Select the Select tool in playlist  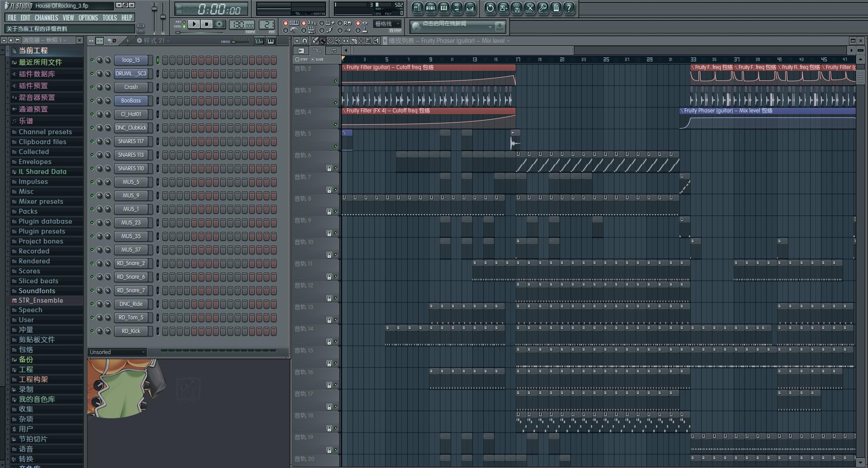click(361, 41)
